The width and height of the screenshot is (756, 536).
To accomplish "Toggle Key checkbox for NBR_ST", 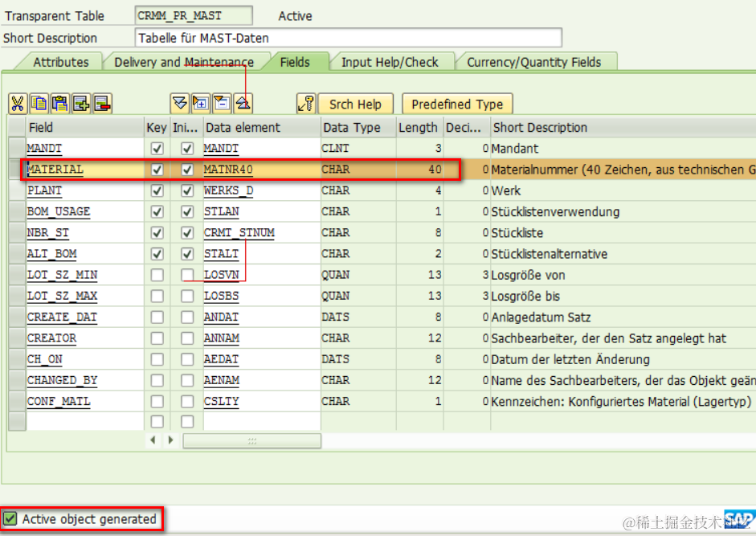I will 157,232.
